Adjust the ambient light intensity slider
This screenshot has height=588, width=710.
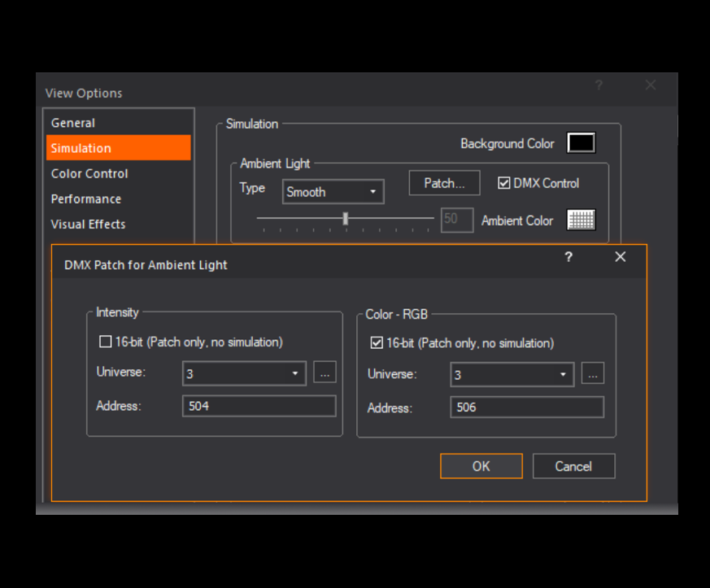coord(346,217)
